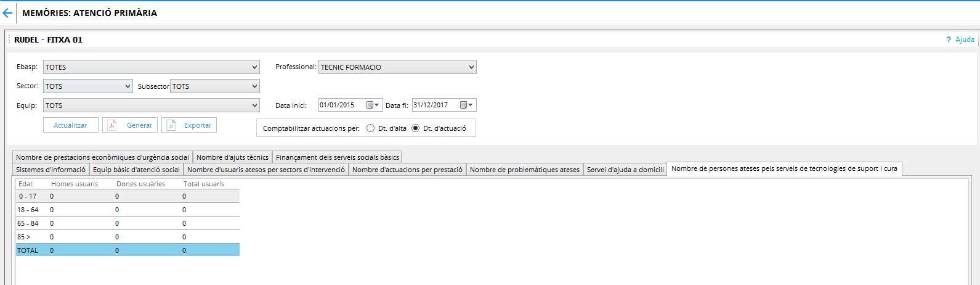Click the Data inici date field

[342, 105]
